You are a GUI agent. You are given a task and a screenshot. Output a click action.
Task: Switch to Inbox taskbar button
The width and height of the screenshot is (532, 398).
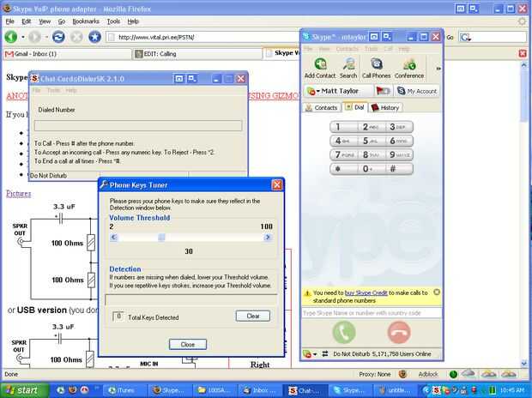(x=259, y=390)
